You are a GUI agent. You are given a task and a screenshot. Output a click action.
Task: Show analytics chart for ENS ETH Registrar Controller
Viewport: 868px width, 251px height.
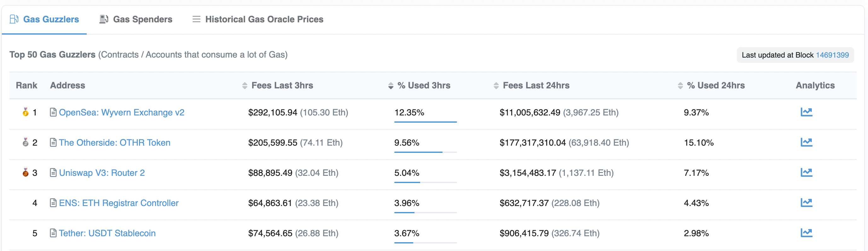[x=806, y=203]
